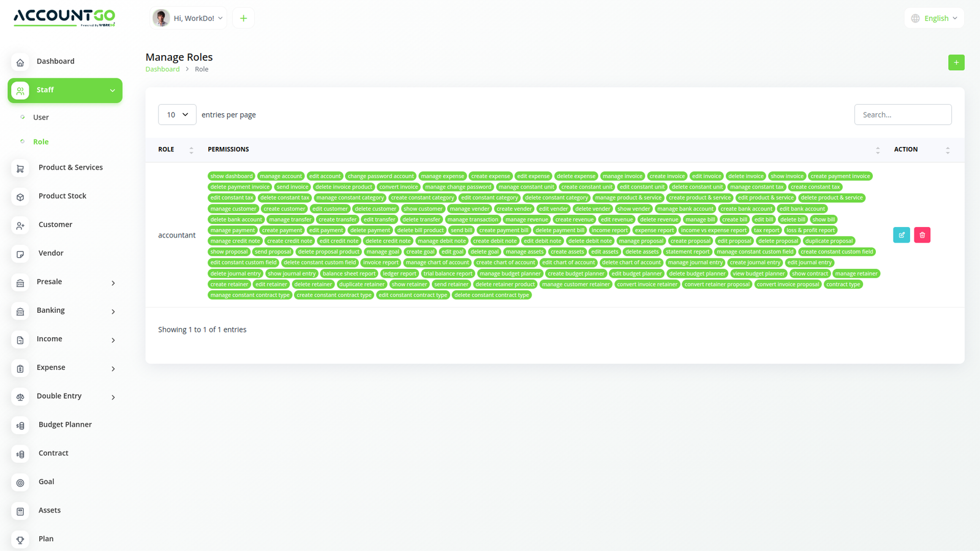Image resolution: width=980 pixels, height=551 pixels.
Task: Select the User submenu item under Staff
Action: pos(41,118)
